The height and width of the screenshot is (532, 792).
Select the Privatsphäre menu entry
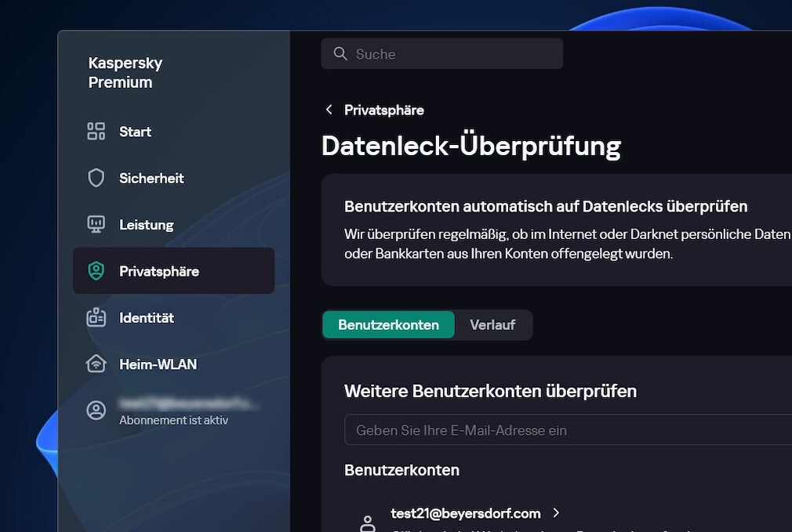174,270
